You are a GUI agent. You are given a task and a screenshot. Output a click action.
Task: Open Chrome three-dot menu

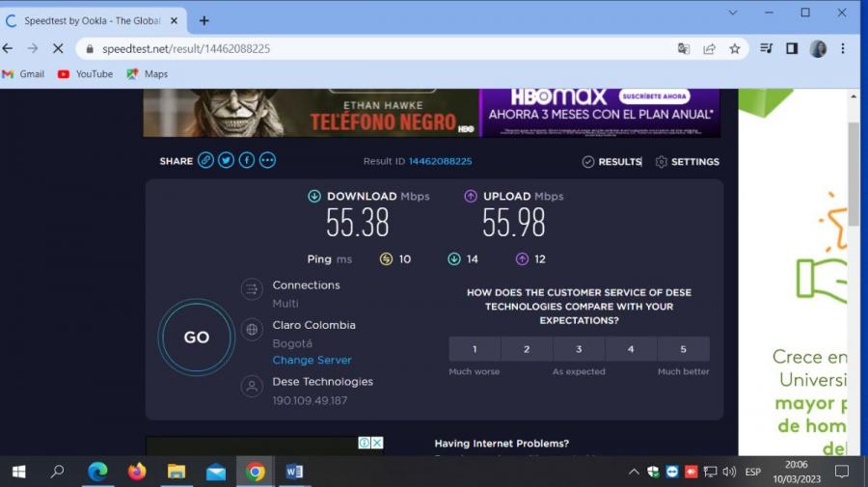(x=843, y=48)
